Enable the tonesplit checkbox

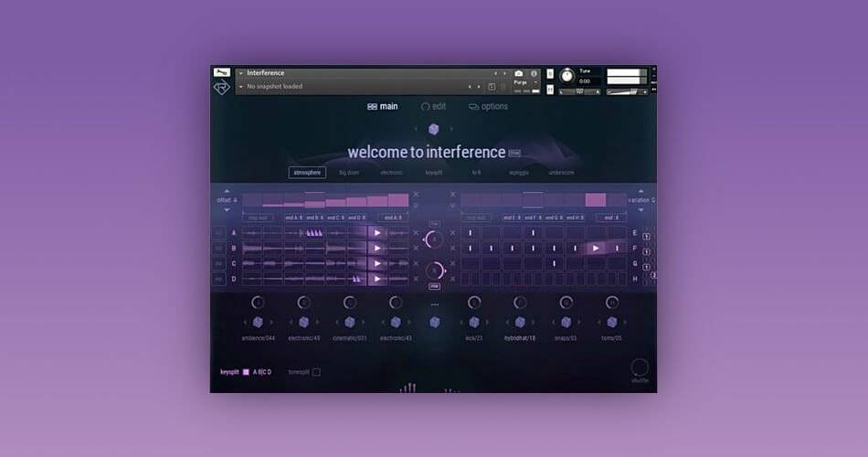(x=316, y=372)
